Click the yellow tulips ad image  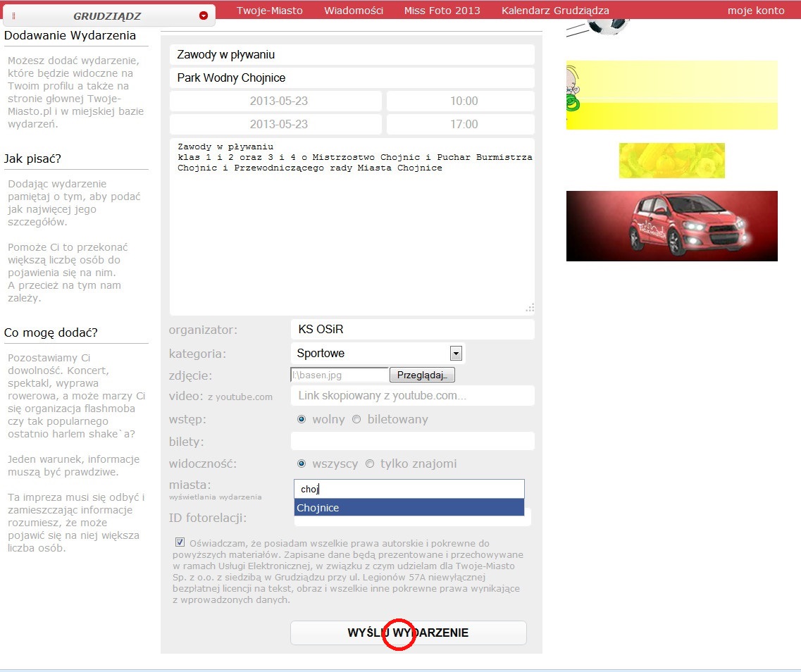[671, 161]
